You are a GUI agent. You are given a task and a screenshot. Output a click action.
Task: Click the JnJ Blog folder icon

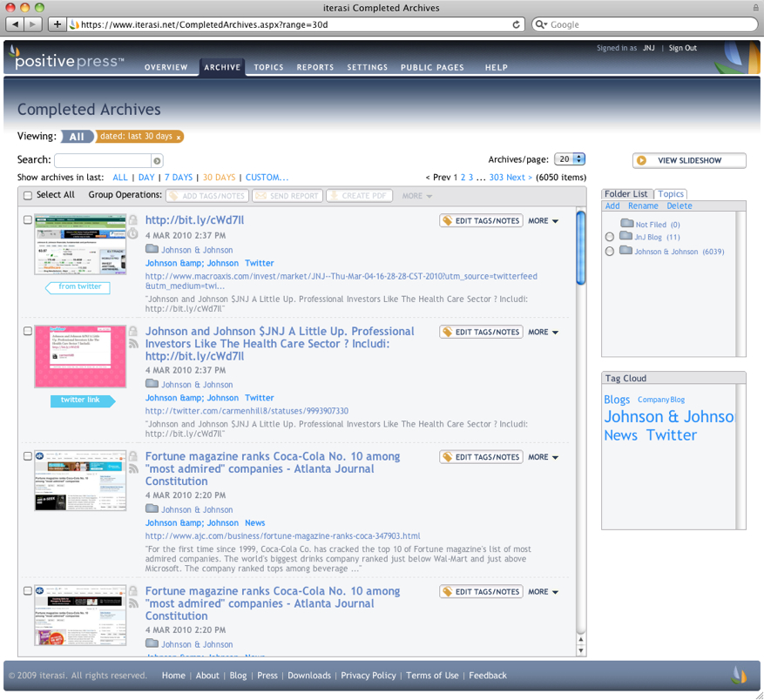[x=625, y=236]
